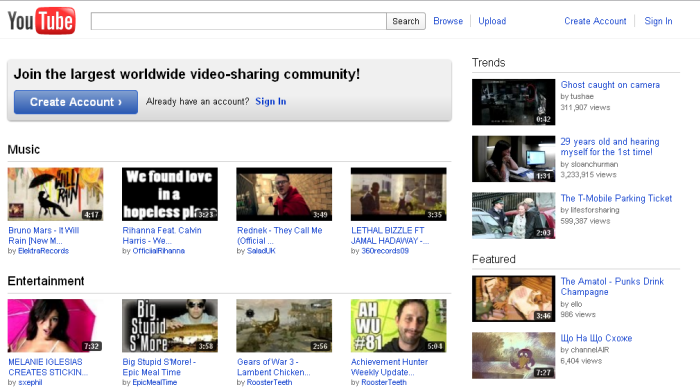The width and height of the screenshot is (700, 389).
Task: Visit sxephil channel
Action: (30, 382)
